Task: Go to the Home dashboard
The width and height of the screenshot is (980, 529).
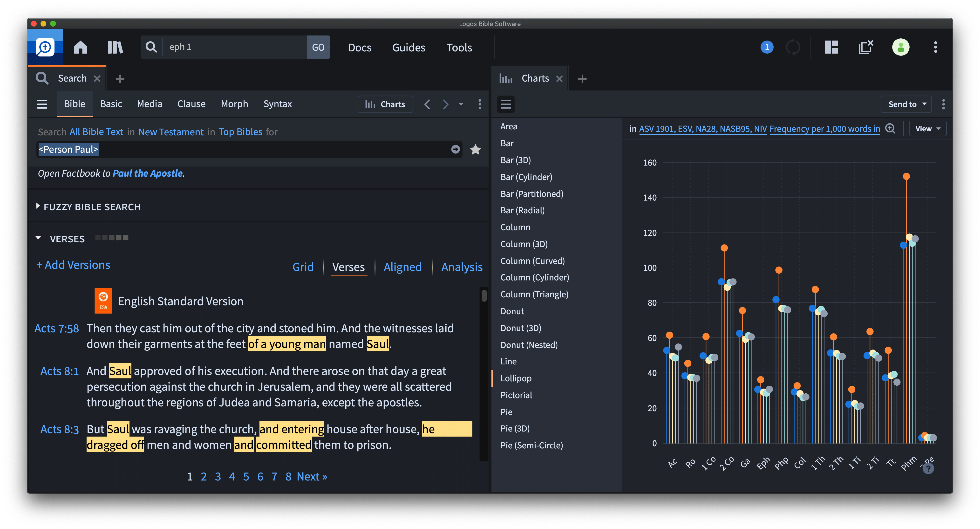Action: [x=80, y=47]
